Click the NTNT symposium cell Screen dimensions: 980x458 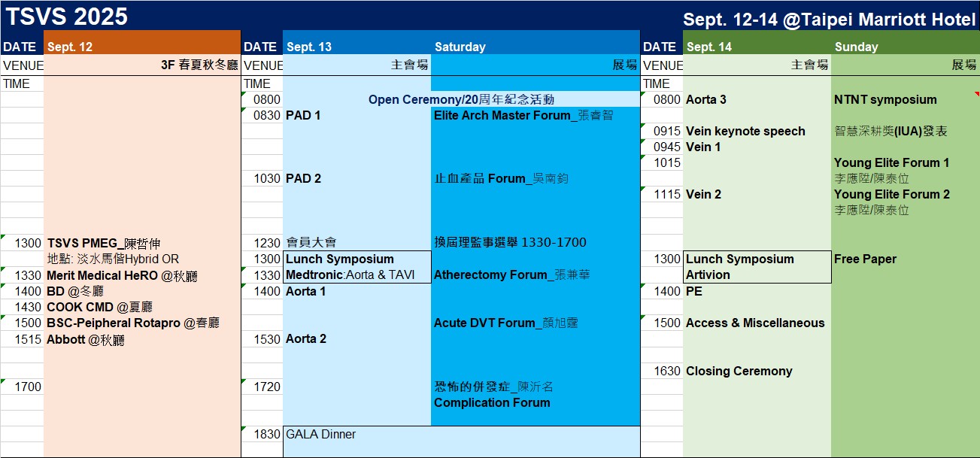click(885, 100)
